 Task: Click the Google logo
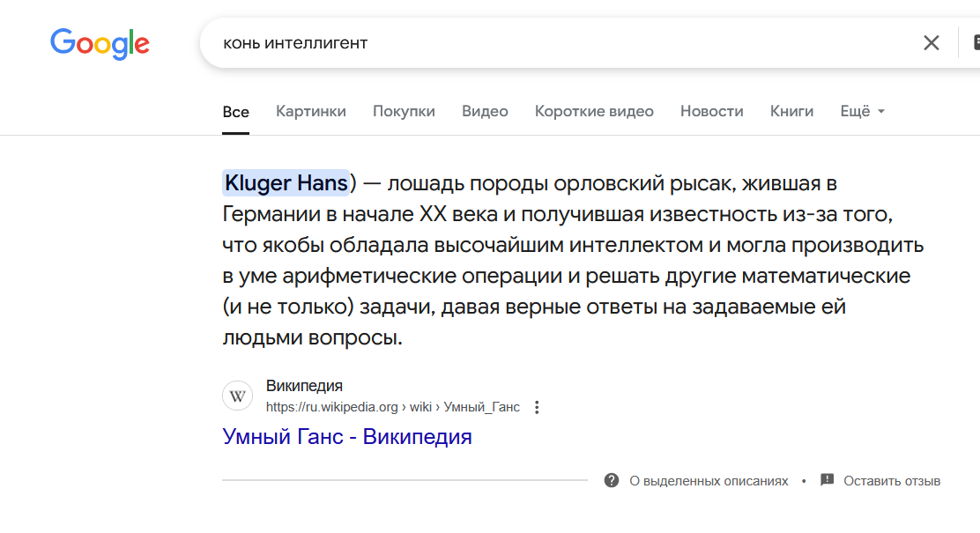(x=100, y=43)
